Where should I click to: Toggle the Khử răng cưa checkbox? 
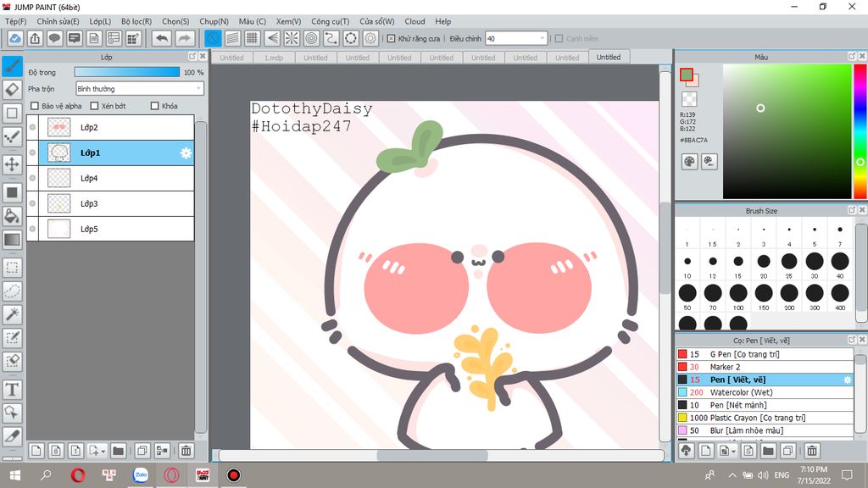pyautogui.click(x=392, y=39)
